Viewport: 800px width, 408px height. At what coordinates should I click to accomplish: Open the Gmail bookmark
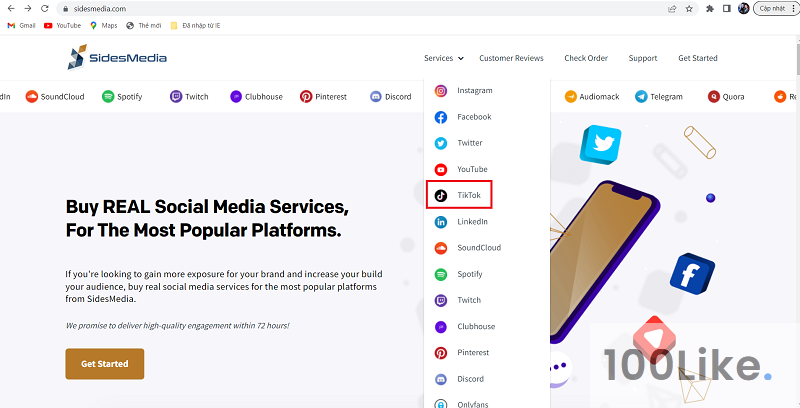click(21, 26)
